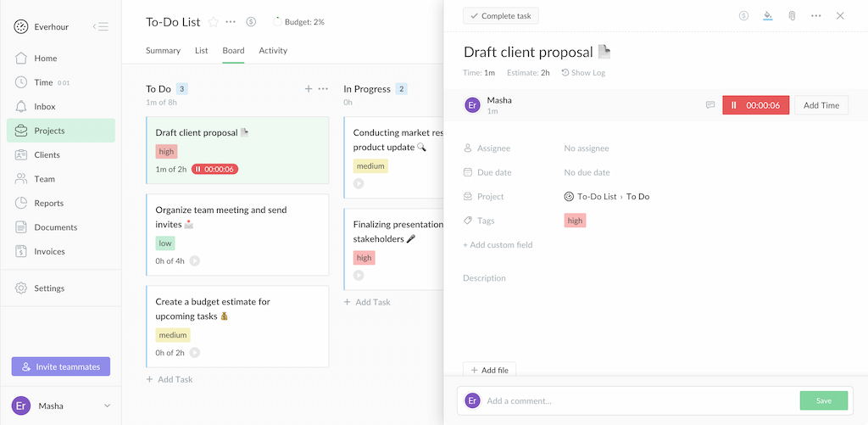Click Add custom field link
Image resolution: width=868 pixels, height=425 pixels.
pos(498,245)
